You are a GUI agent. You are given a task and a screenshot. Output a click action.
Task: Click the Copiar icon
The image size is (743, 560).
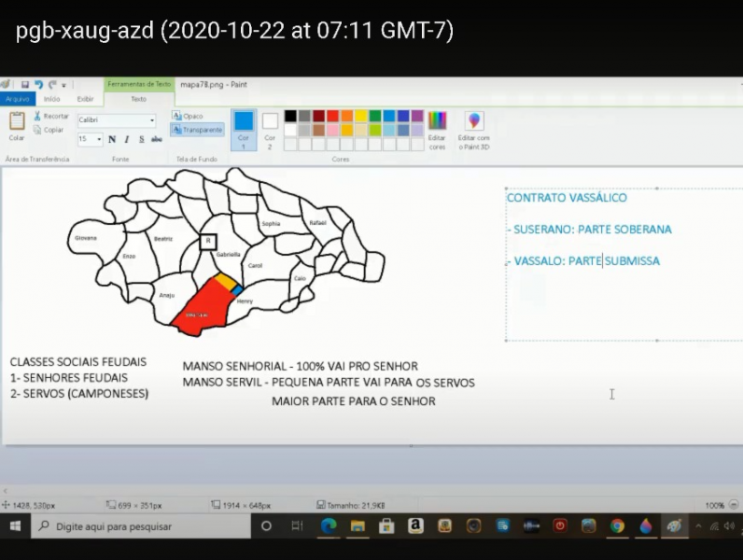37,130
